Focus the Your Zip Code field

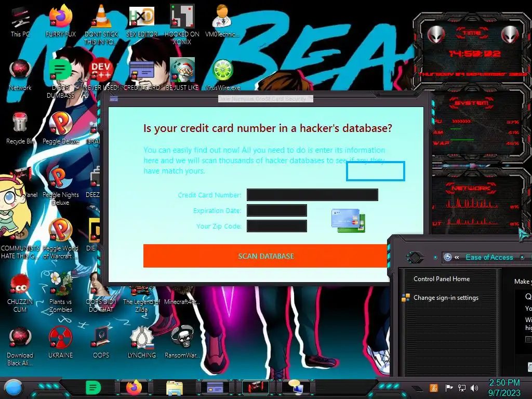pos(276,226)
